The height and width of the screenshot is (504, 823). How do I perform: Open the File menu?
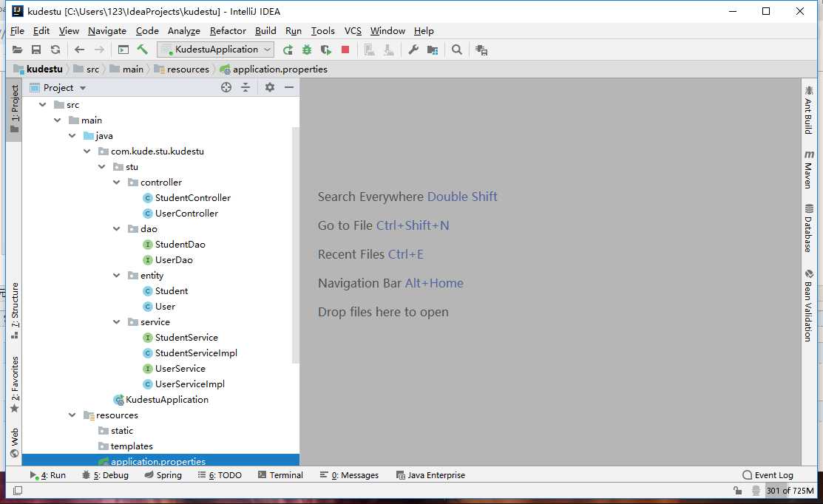17,31
